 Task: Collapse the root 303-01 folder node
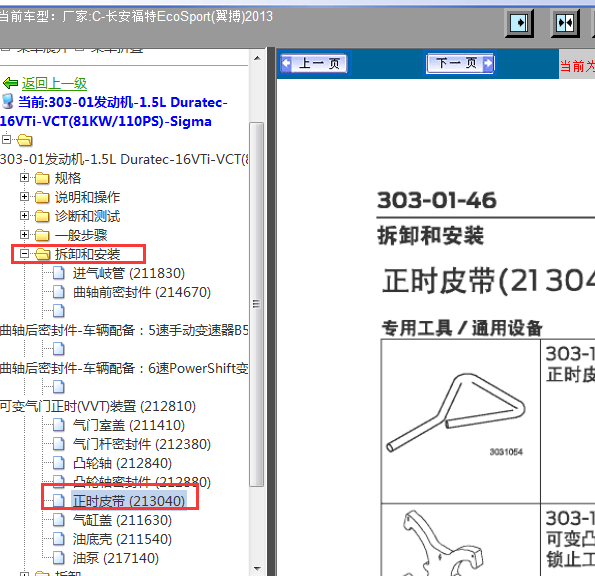(6, 139)
